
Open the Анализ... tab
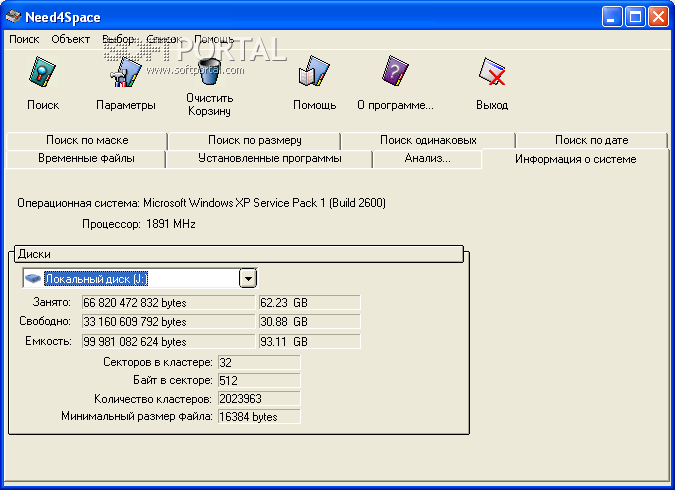pyautogui.click(x=427, y=158)
